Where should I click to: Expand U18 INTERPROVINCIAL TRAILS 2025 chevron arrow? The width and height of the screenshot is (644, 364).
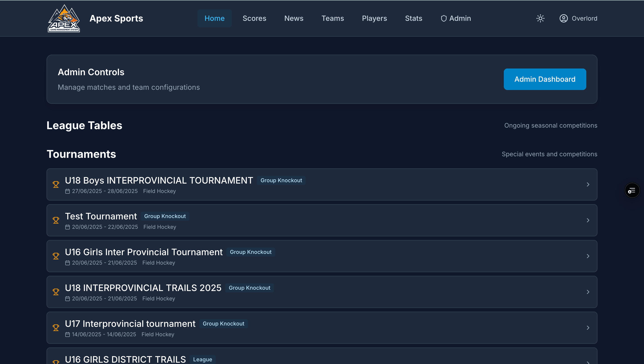point(588,292)
